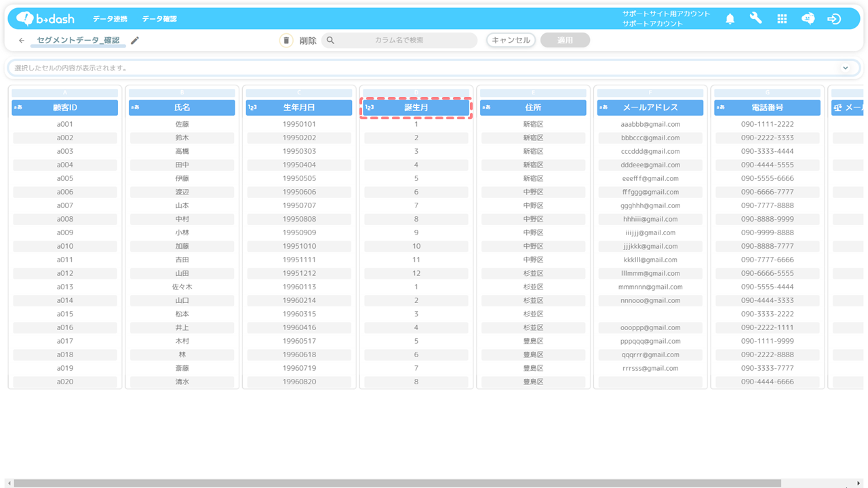Click the cell 090-1111-2222

tap(768, 124)
